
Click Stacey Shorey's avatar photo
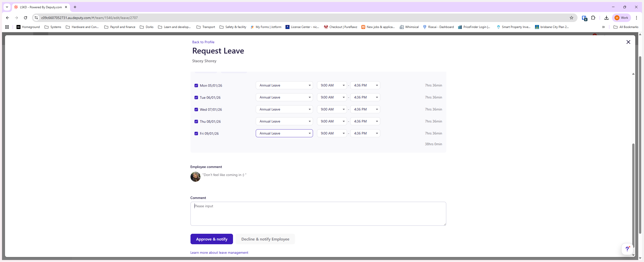(195, 177)
